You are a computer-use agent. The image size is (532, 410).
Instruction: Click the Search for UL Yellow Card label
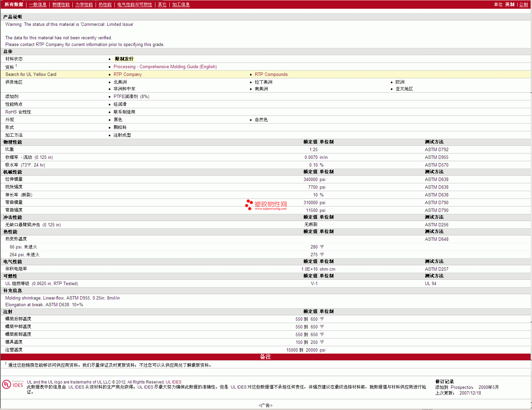pos(31,75)
